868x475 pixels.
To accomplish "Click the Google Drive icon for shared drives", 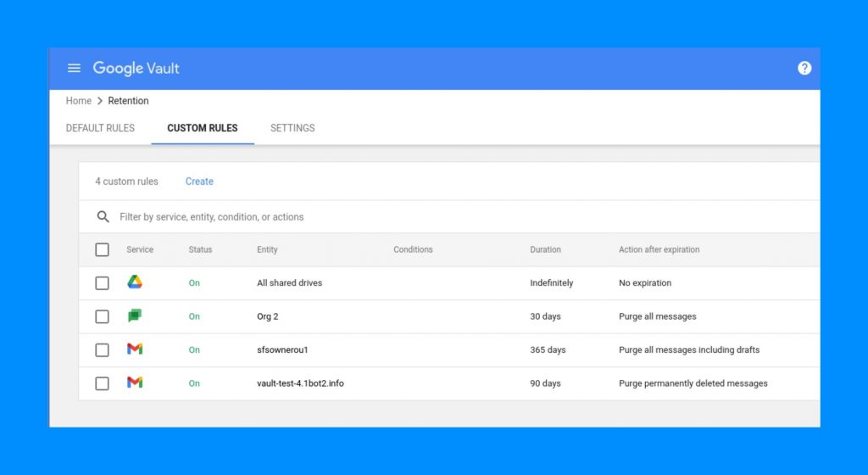I will tap(135, 282).
